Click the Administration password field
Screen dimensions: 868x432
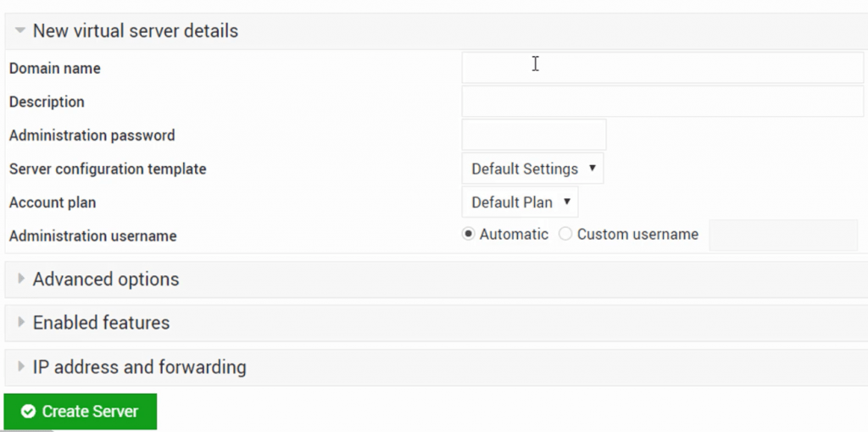(534, 135)
